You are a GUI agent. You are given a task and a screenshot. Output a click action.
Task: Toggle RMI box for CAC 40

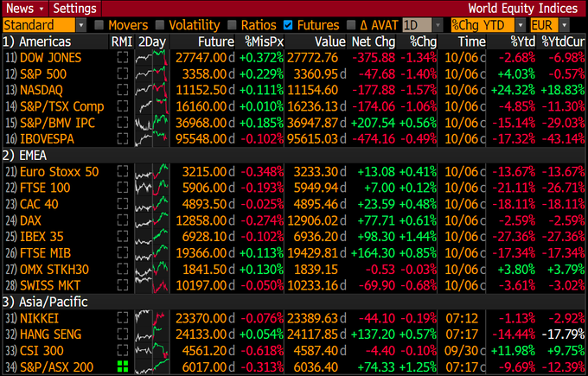pyautogui.click(x=123, y=204)
